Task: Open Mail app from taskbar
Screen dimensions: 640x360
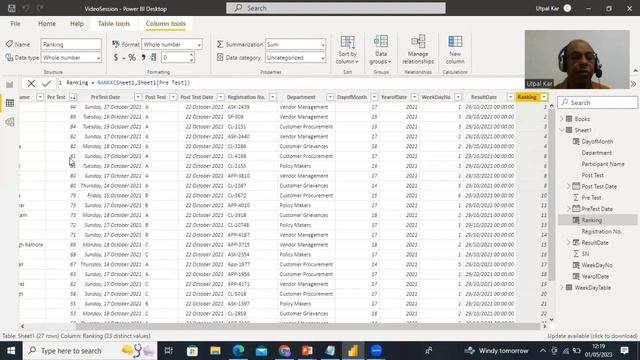Action: [x=261, y=351]
